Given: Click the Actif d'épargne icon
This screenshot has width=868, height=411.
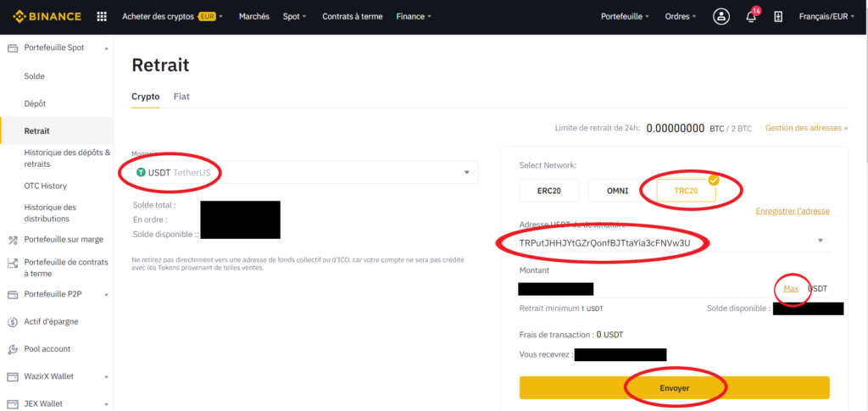Looking at the screenshot, I should coord(12,322).
